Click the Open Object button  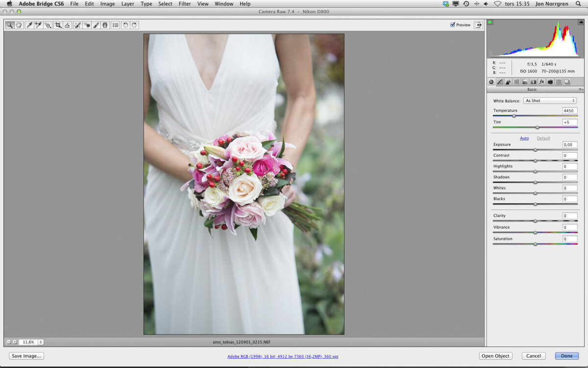tap(496, 356)
